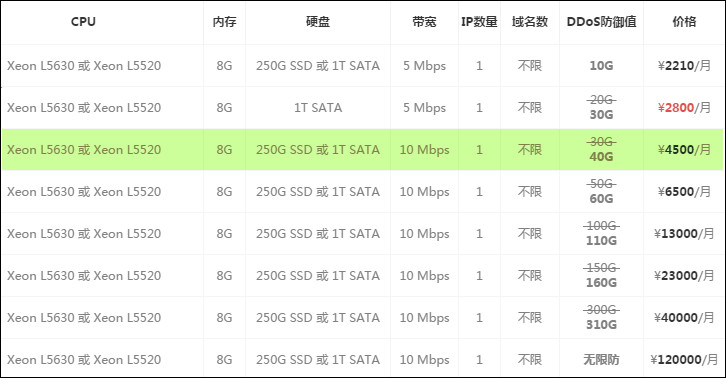The width and height of the screenshot is (726, 378).
Task: Click the highlighted ¥4500/月 price
Action: (684, 150)
